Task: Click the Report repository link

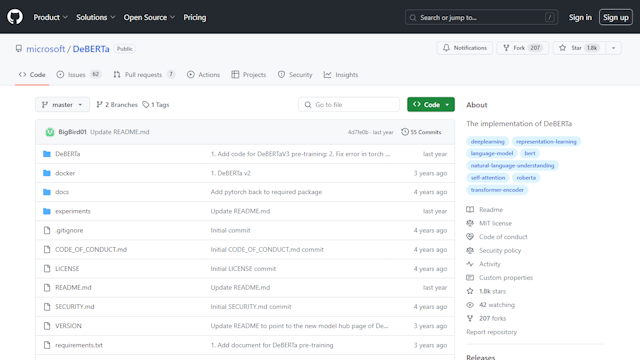Action: pyautogui.click(x=491, y=332)
